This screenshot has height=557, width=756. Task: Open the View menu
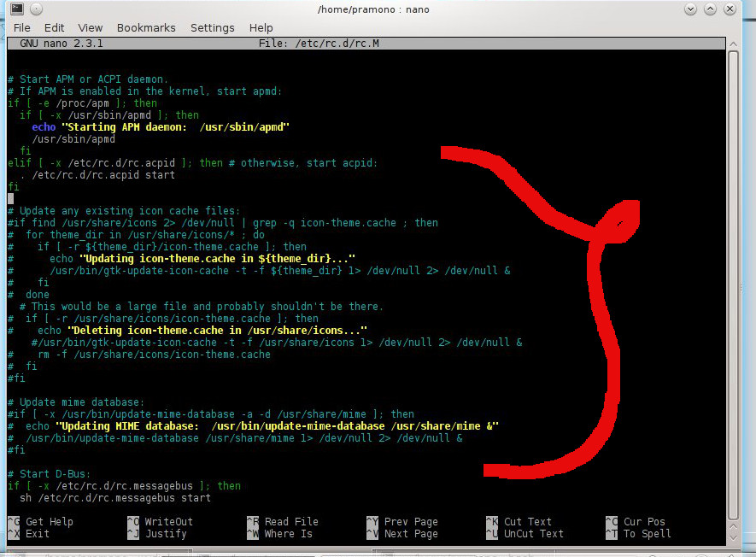91,28
